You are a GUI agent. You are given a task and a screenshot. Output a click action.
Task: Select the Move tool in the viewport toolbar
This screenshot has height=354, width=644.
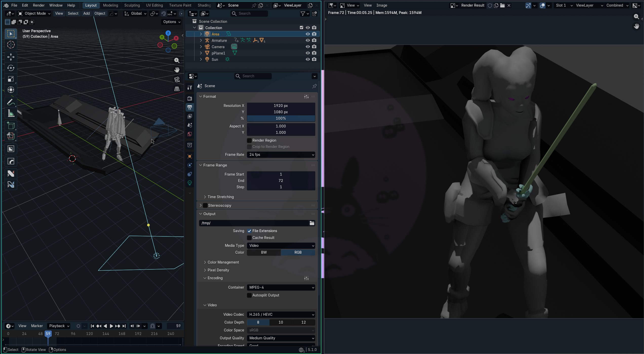pyautogui.click(x=11, y=57)
